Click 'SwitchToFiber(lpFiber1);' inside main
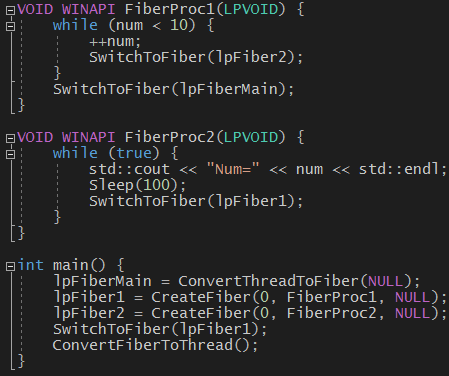The width and height of the screenshot is (449, 376). pos(160,329)
